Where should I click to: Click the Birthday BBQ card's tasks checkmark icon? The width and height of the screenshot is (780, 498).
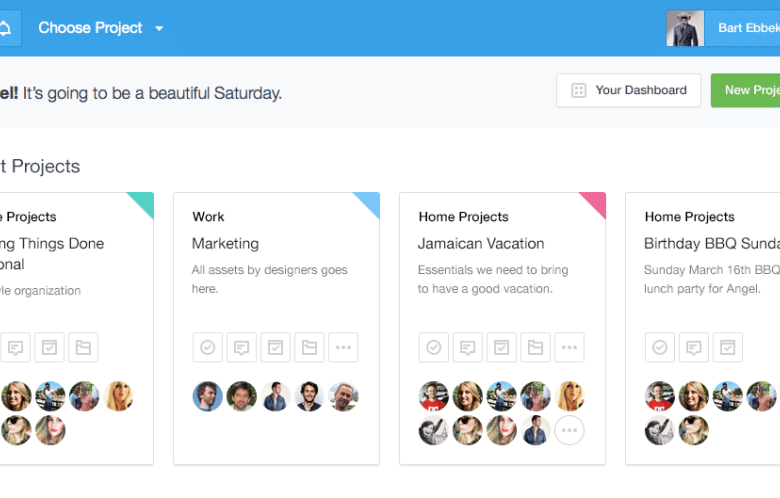point(660,347)
